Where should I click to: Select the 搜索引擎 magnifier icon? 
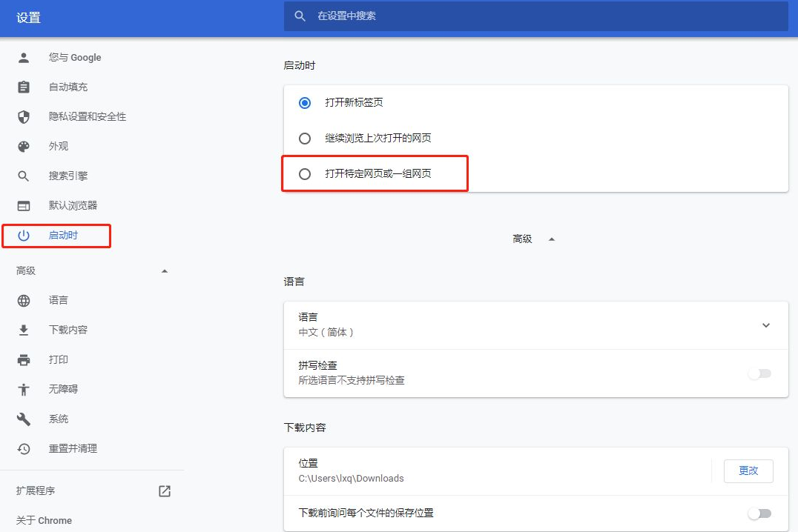click(23, 176)
